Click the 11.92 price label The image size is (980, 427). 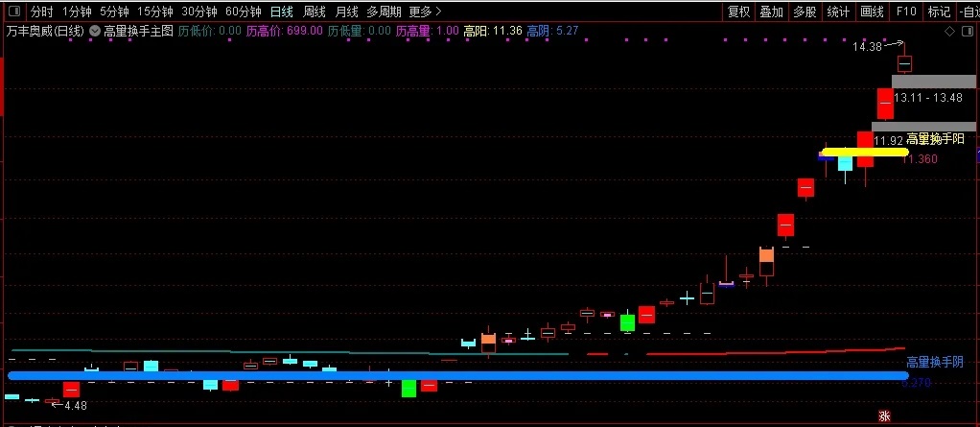[x=888, y=140]
